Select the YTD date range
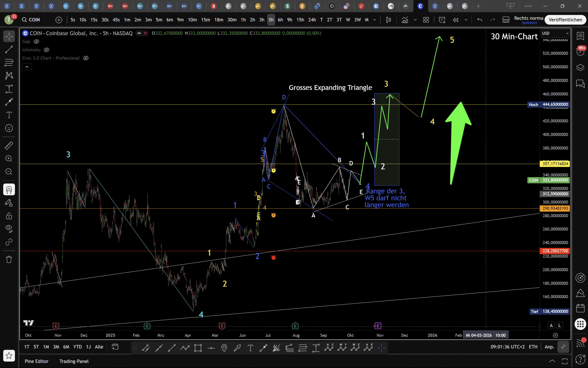The height and width of the screenshot is (368, 588). point(78,347)
